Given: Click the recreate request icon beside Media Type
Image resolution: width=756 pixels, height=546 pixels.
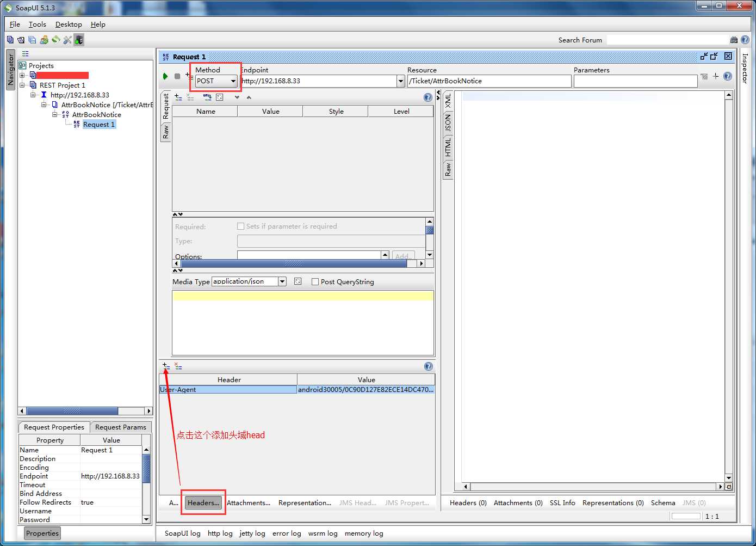Looking at the screenshot, I should pos(298,281).
